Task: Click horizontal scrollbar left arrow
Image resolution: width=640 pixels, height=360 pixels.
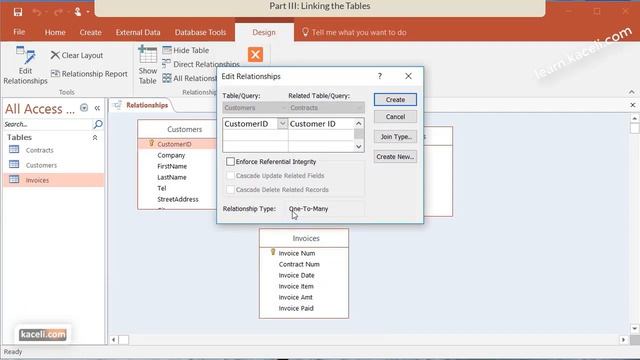Action: coord(114,340)
